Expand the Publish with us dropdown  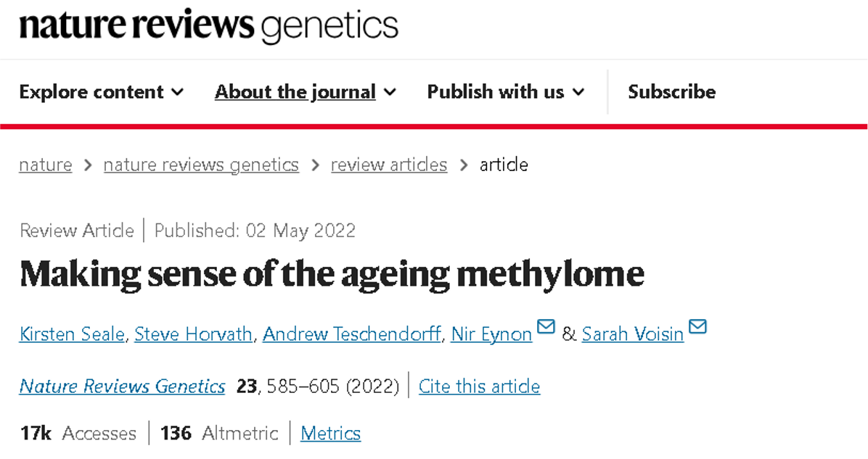[505, 92]
